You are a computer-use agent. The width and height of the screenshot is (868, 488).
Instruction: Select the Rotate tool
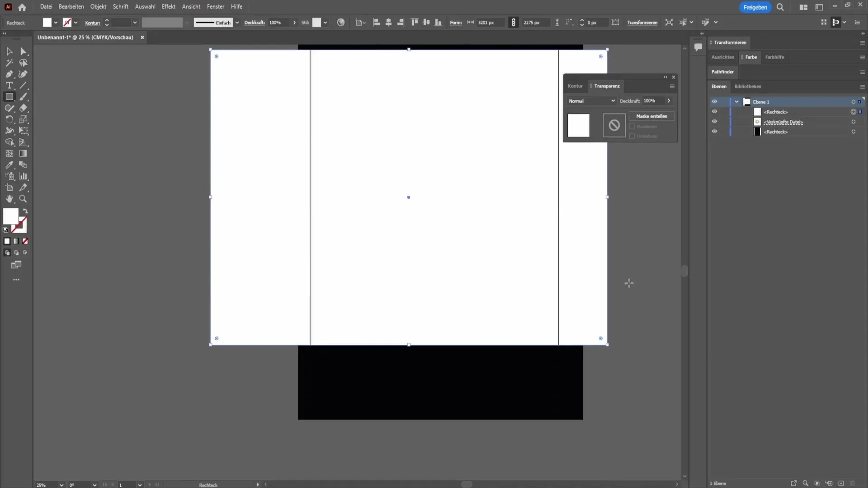click(x=9, y=119)
